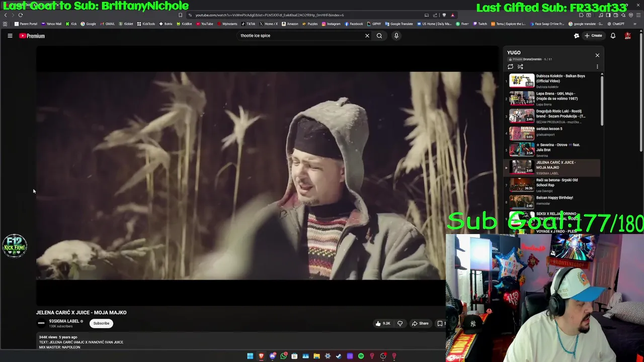Screen dimensions: 644x362
Task: Click the browser address bar URL
Action: [269, 15]
